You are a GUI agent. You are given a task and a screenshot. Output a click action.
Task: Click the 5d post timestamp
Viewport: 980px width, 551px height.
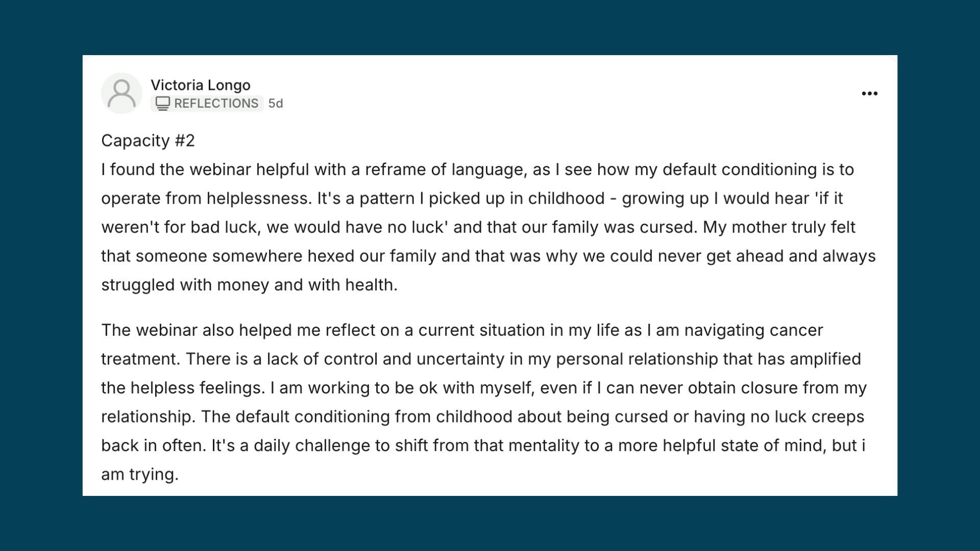[x=276, y=103]
